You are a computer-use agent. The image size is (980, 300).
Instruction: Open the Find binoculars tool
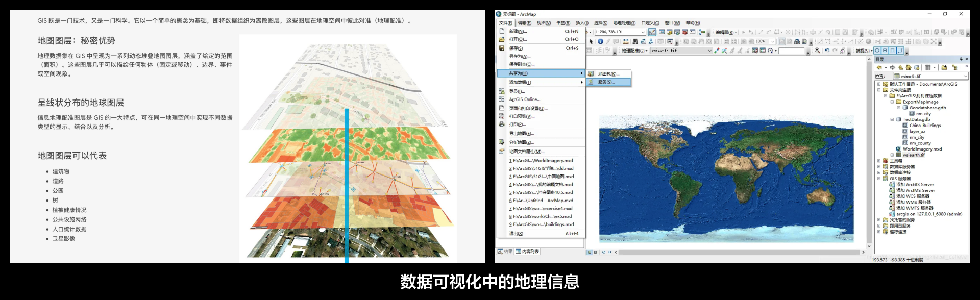635,41
